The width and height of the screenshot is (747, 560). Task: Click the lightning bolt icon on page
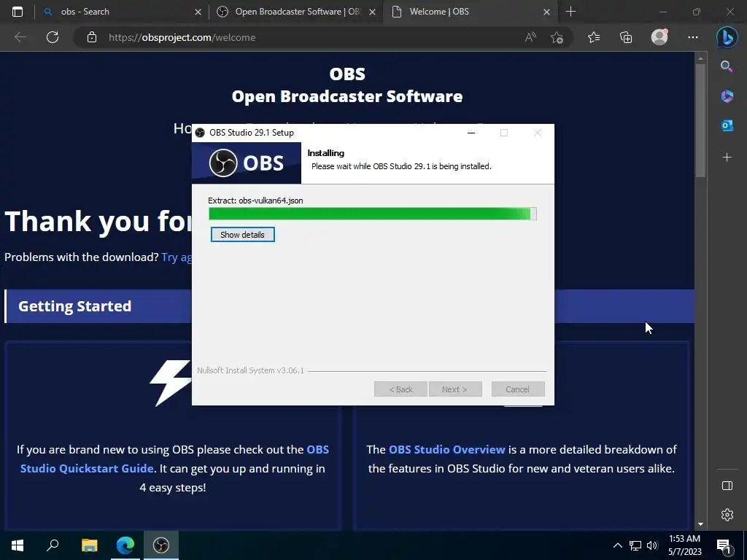coord(171,382)
